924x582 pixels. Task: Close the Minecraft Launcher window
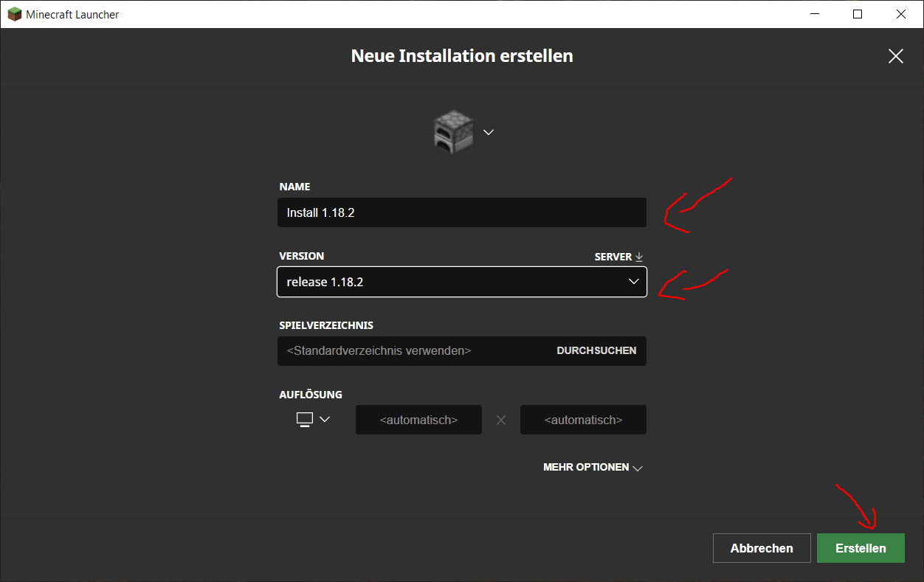coord(901,14)
